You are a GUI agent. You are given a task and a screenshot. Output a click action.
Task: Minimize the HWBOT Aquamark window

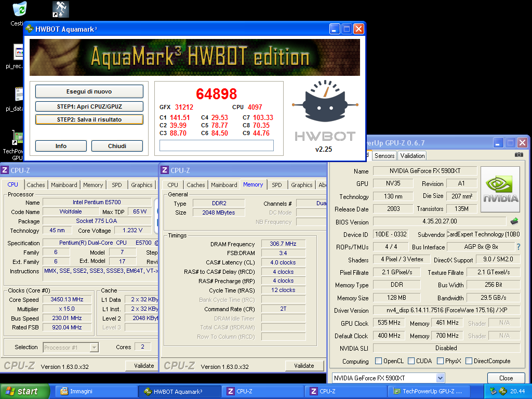(x=335, y=29)
